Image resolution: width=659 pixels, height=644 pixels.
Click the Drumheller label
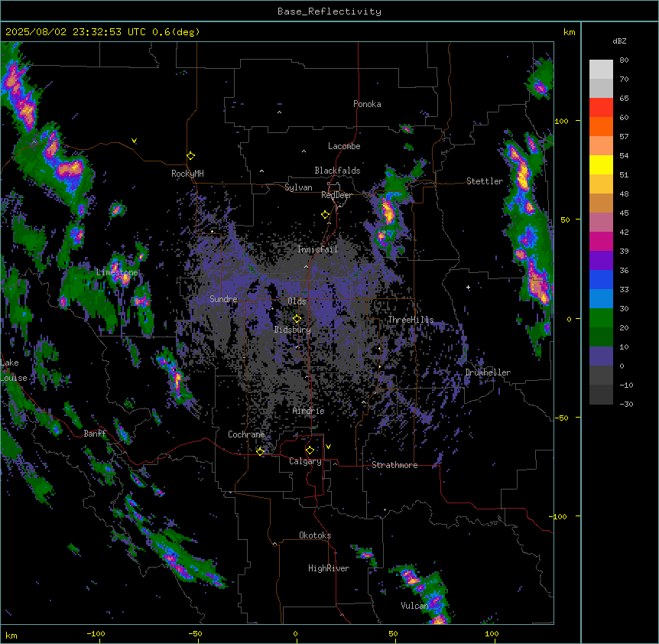point(488,372)
